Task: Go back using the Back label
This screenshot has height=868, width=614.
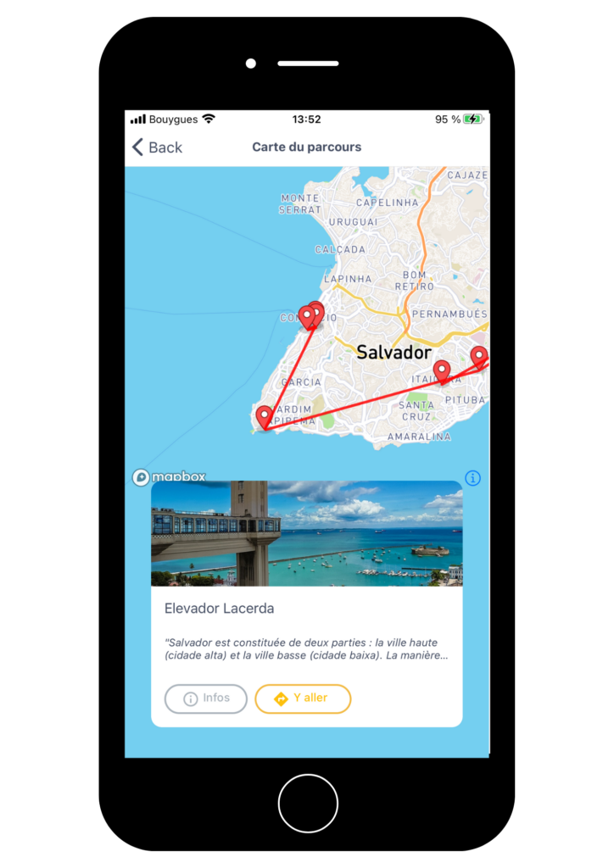Action: point(165,147)
